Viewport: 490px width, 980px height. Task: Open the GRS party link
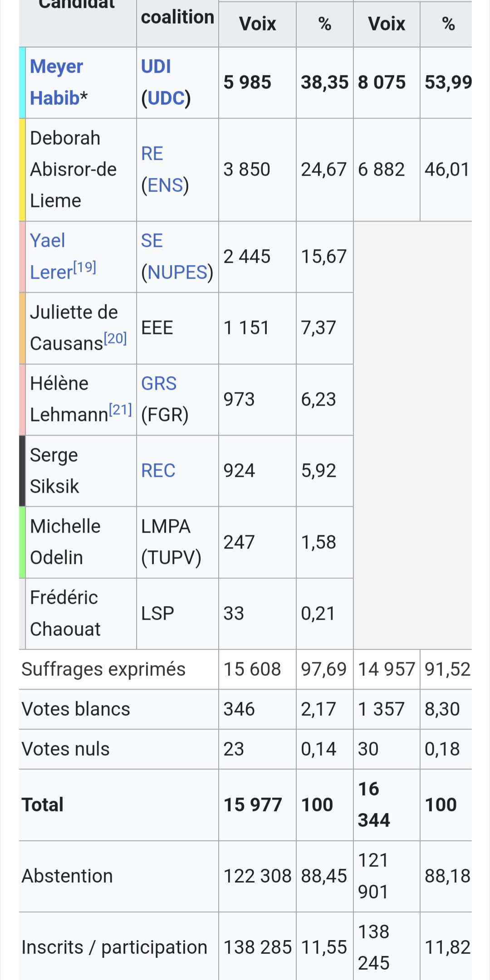[x=158, y=384]
